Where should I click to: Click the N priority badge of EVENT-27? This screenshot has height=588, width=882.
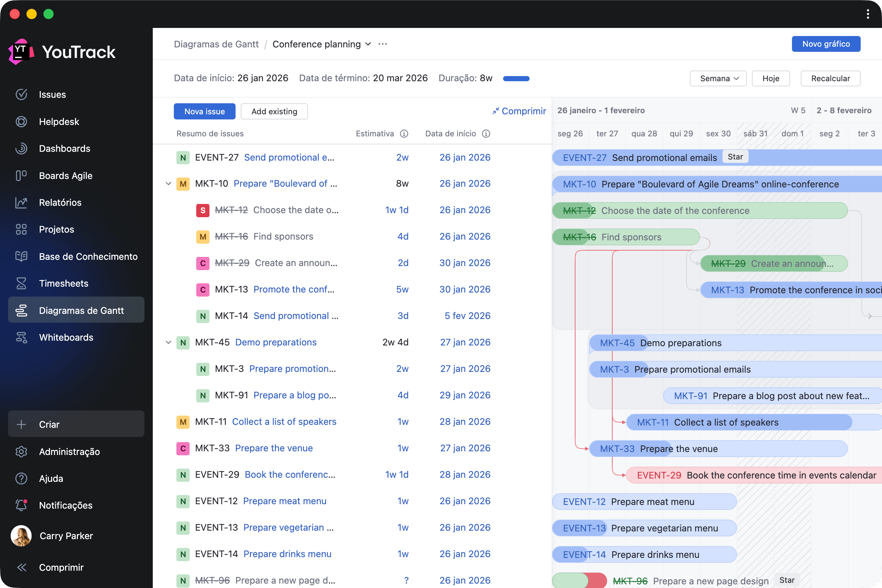(x=183, y=158)
